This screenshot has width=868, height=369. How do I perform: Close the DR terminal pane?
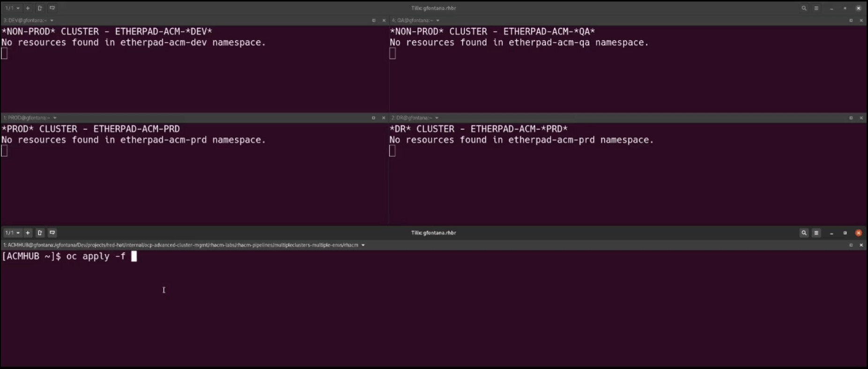861,118
